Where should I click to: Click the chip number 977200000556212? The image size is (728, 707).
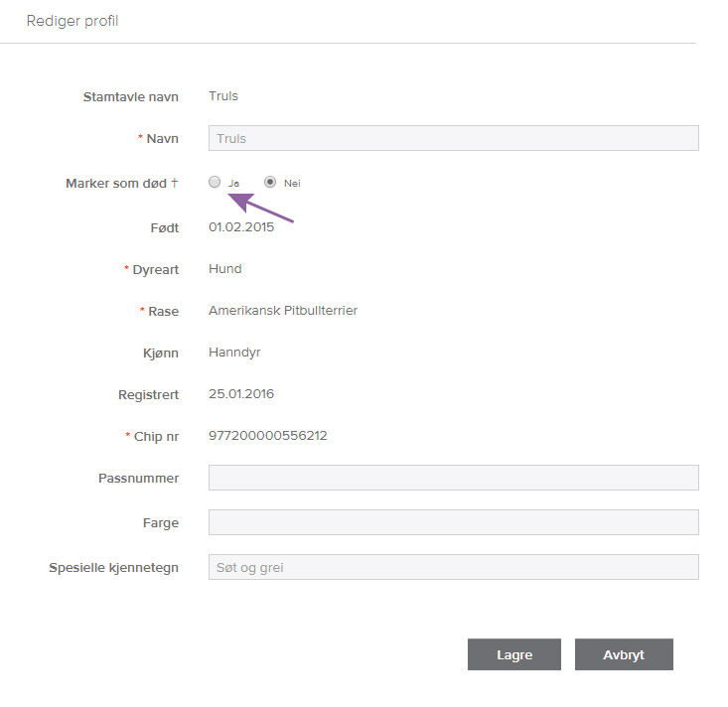coord(268,436)
